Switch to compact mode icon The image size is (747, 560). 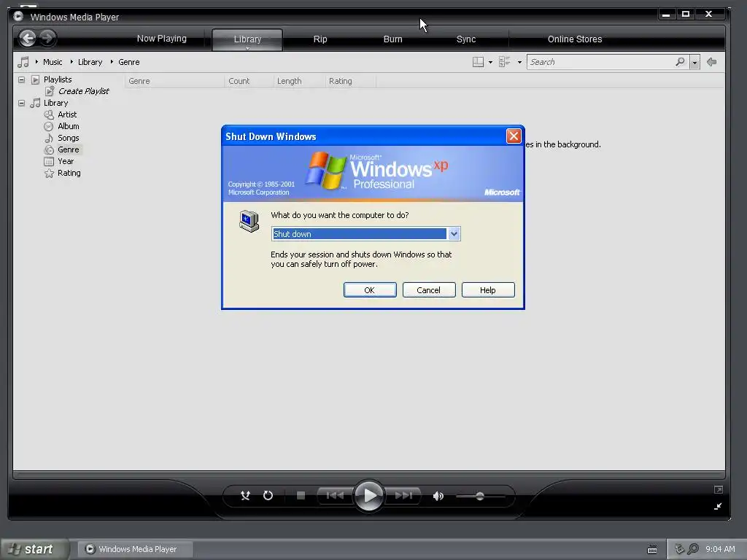click(x=718, y=506)
